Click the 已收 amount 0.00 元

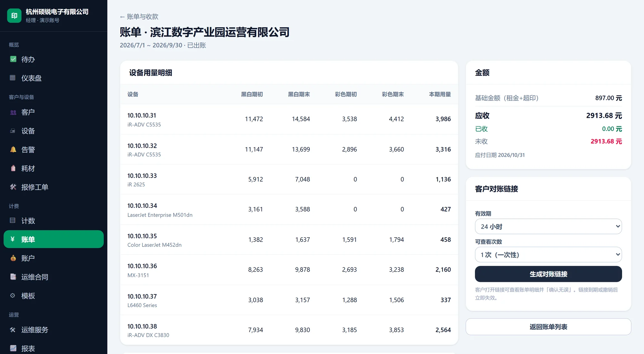(612, 129)
